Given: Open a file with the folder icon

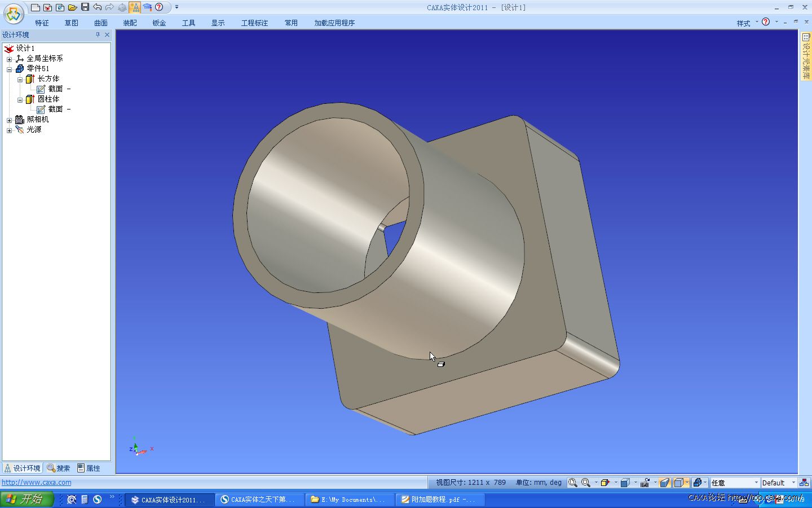Looking at the screenshot, I should 73,7.
